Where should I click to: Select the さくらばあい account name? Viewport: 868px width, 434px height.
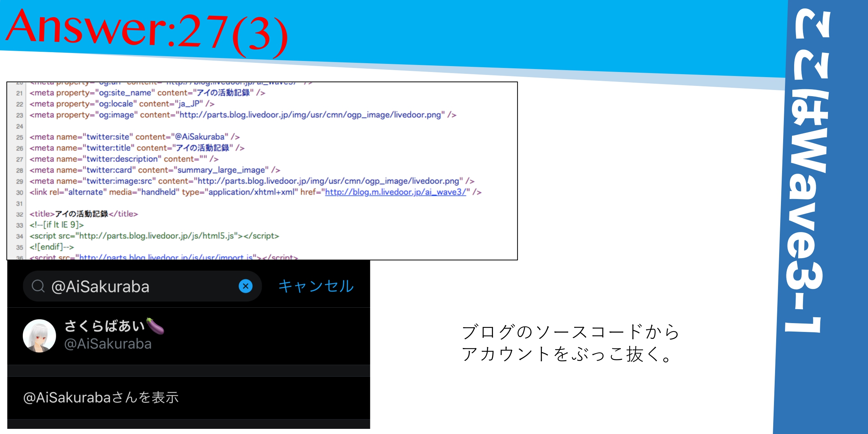click(114, 326)
